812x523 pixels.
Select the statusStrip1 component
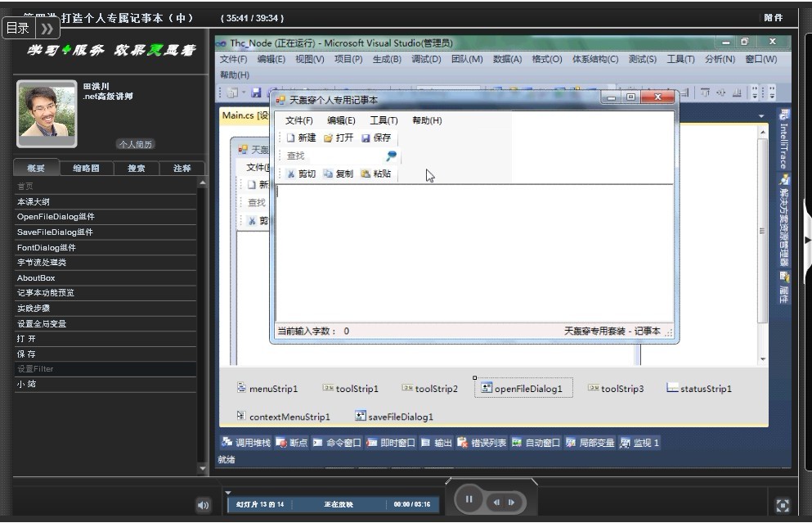[699, 388]
